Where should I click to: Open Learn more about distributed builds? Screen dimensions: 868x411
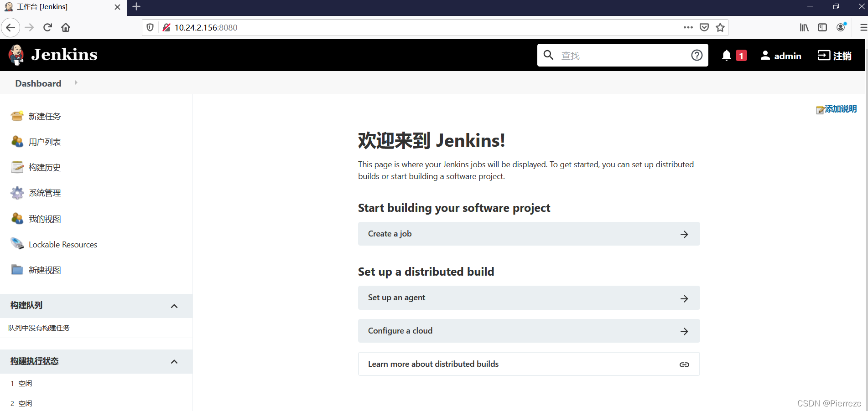coord(529,364)
